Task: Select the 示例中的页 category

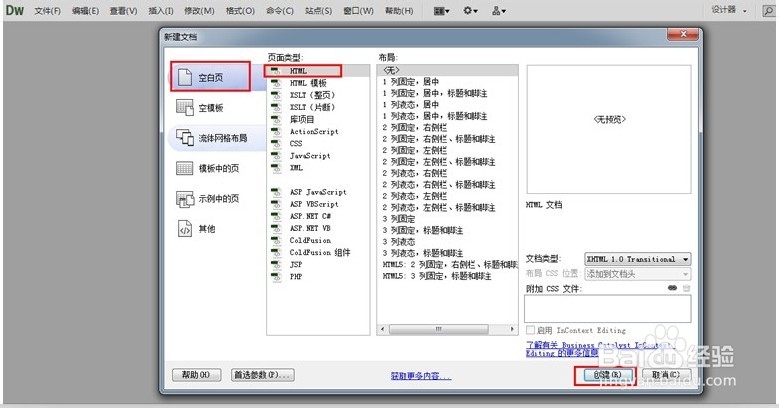Action: (210, 199)
